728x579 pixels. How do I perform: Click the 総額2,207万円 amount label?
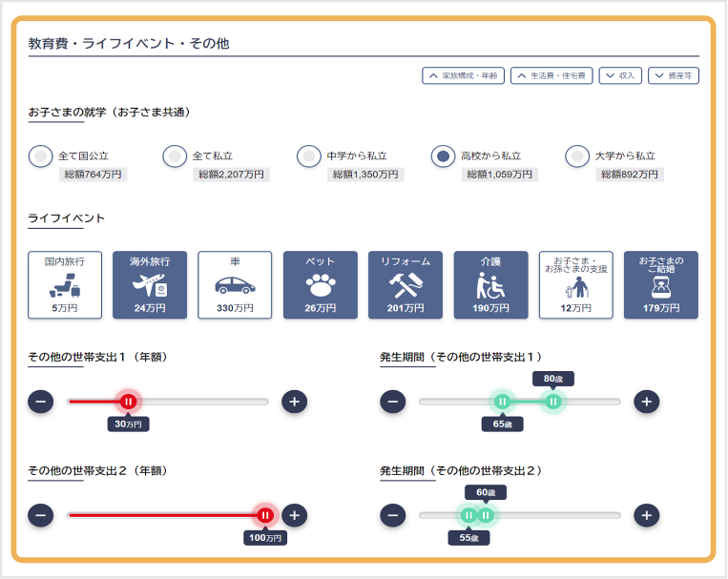tap(231, 175)
